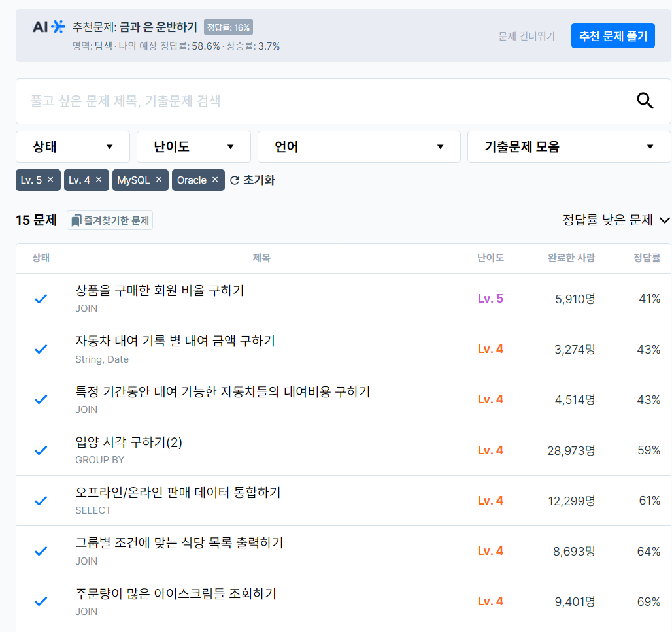Remove the Lv. 5 filter tag
672x632 pixels.
[x=50, y=180]
